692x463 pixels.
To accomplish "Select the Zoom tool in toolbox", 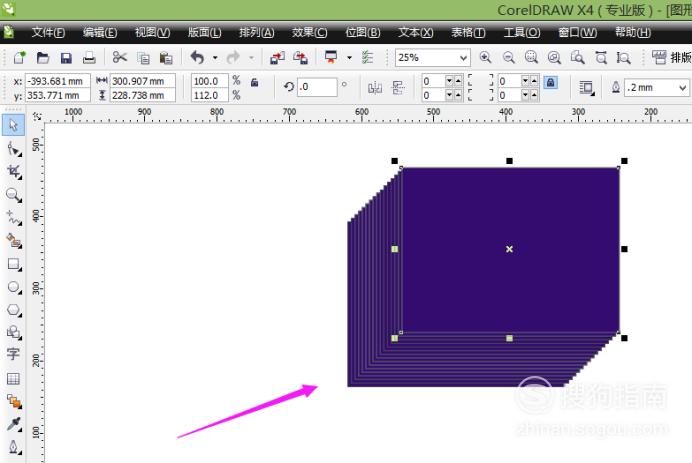I will [x=14, y=195].
